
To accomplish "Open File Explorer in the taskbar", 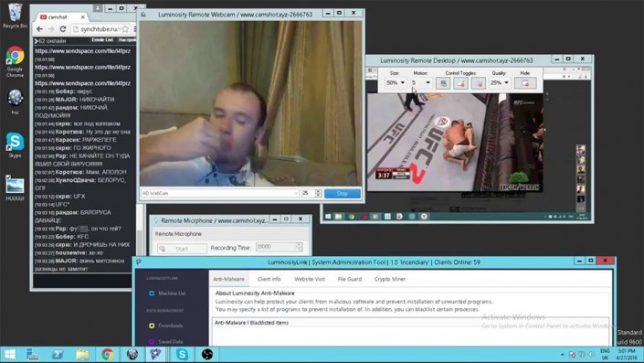I will [x=82, y=354].
